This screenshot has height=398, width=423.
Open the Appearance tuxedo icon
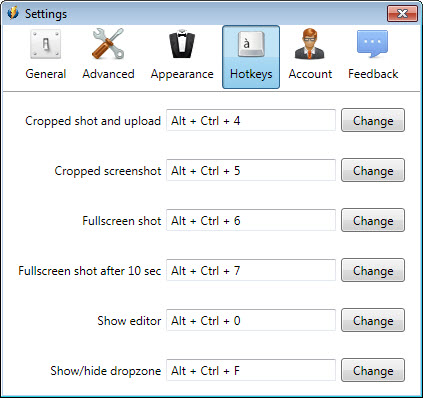pos(182,44)
